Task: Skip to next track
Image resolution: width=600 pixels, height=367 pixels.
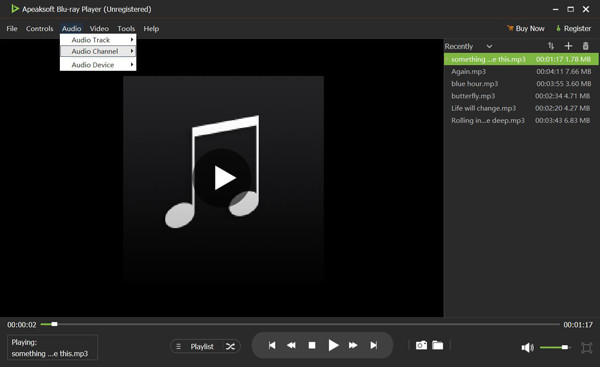Action: point(373,346)
